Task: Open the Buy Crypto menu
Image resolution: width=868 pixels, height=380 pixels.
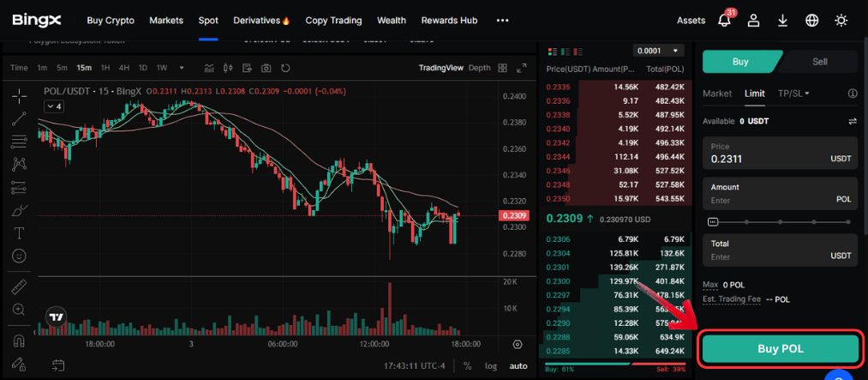Action: [x=111, y=21]
